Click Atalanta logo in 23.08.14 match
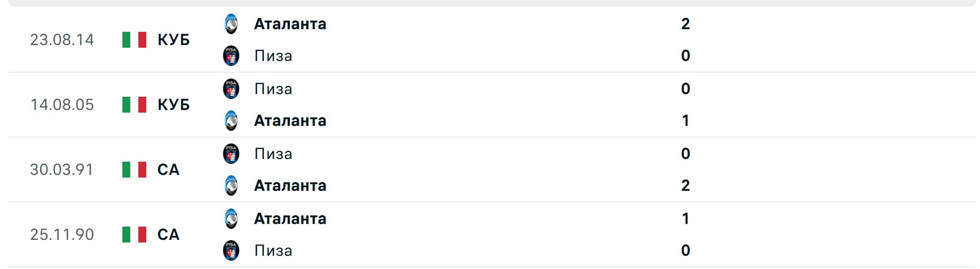The image size is (980, 269). coord(231,24)
